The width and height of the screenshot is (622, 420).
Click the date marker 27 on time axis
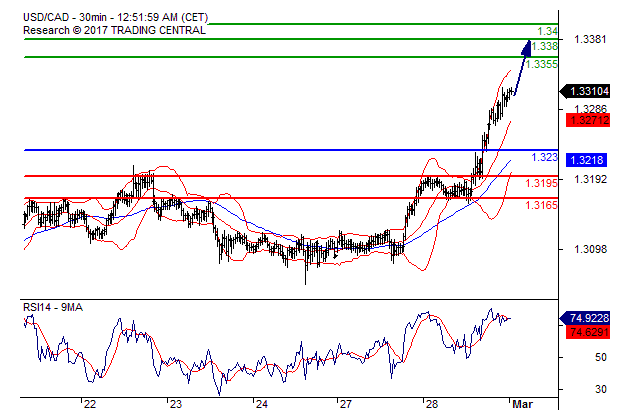tap(346, 404)
